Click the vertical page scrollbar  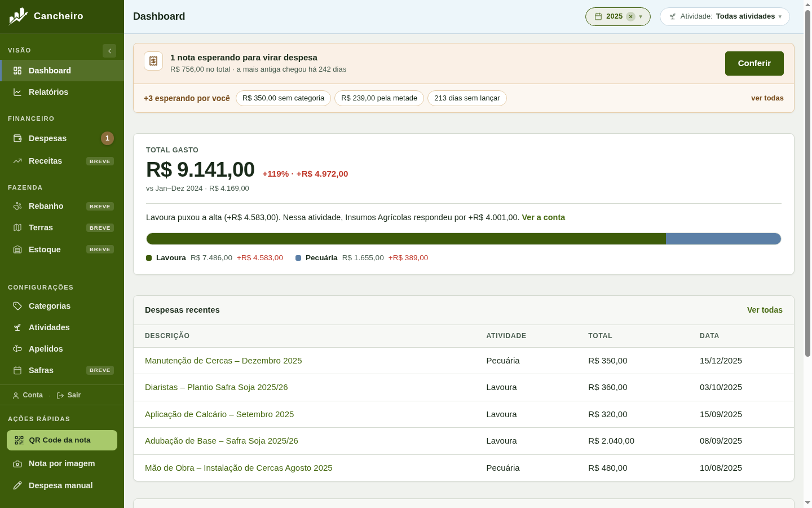pos(807,183)
